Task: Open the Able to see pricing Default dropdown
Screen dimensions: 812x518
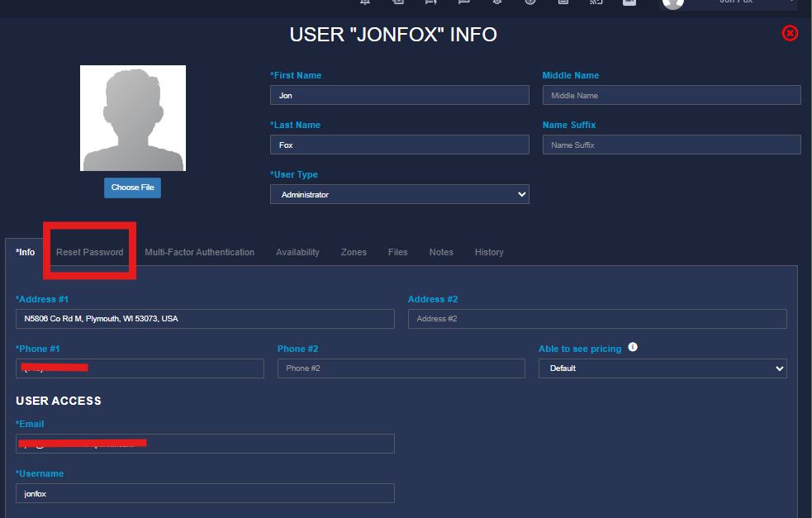Action: point(662,368)
